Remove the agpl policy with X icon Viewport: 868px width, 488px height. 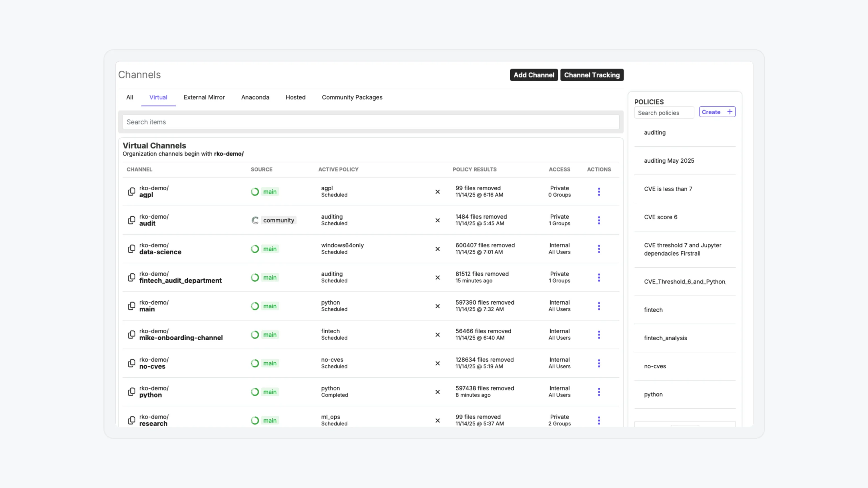pos(437,192)
